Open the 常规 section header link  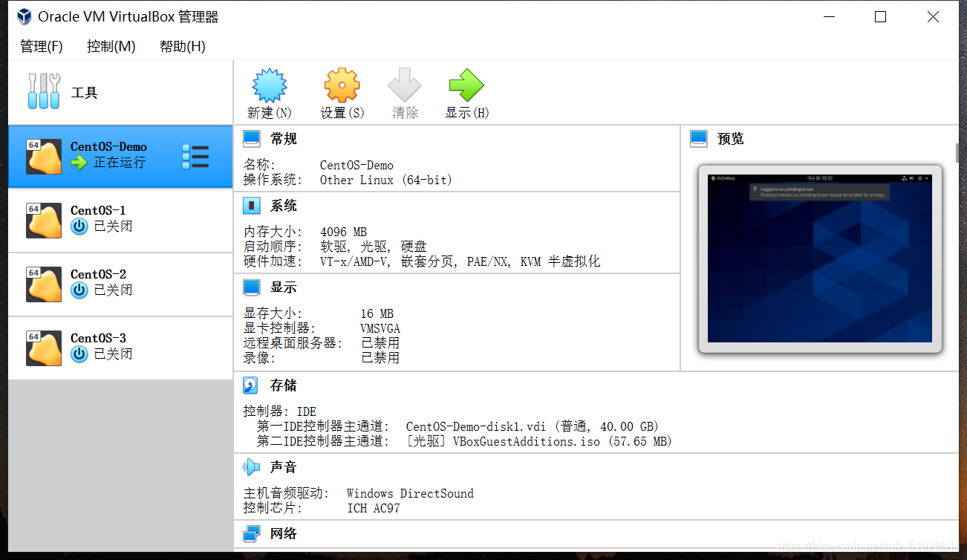[284, 139]
